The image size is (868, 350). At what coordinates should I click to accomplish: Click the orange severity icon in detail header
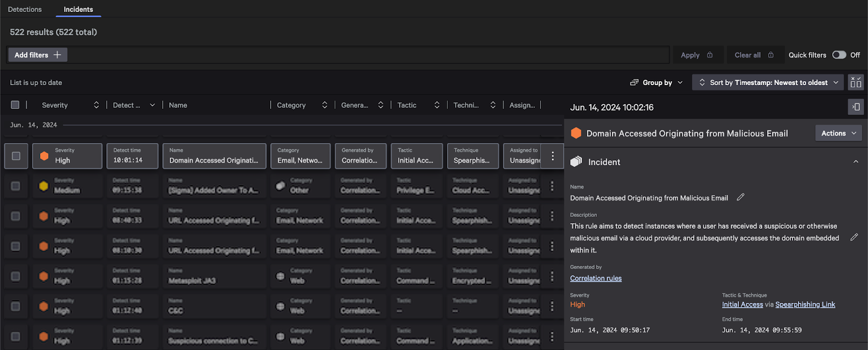(x=576, y=133)
